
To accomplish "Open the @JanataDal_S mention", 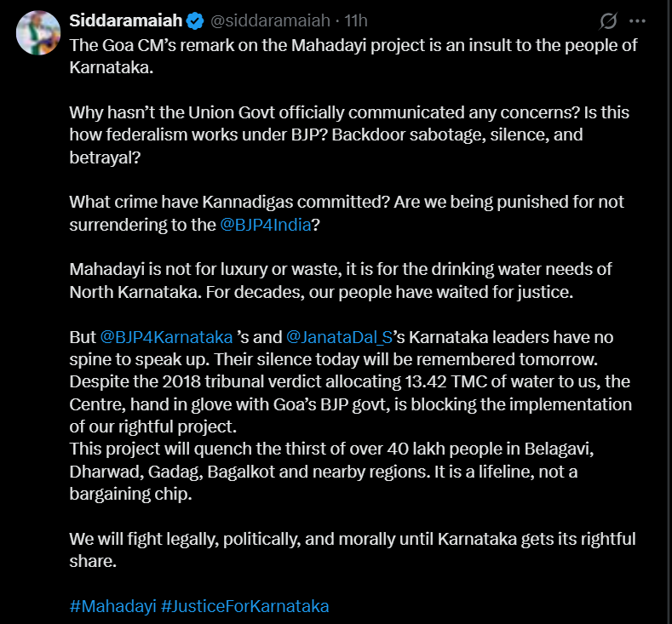I will tap(339, 337).
